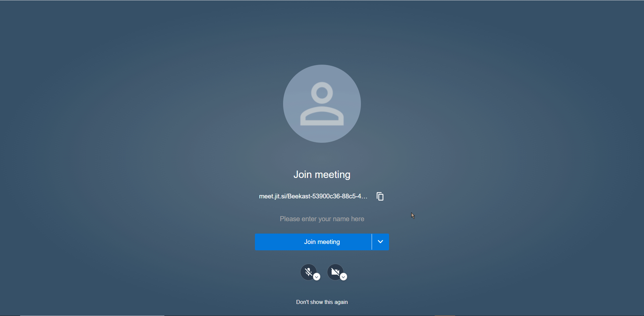This screenshot has height=316, width=644.
Task: Focus the 'Please enter your name here' field
Action: pyautogui.click(x=322, y=219)
